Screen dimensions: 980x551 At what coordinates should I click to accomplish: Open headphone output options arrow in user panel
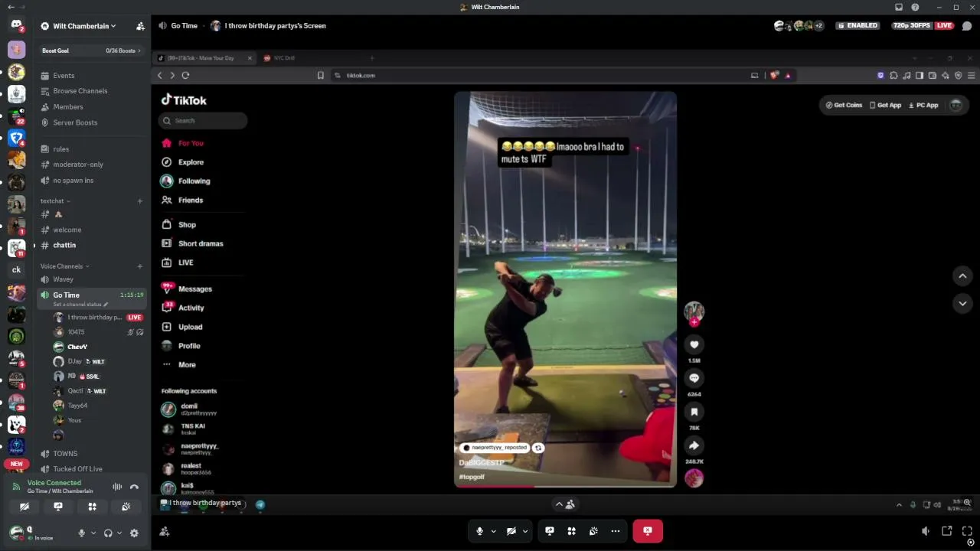(x=119, y=533)
